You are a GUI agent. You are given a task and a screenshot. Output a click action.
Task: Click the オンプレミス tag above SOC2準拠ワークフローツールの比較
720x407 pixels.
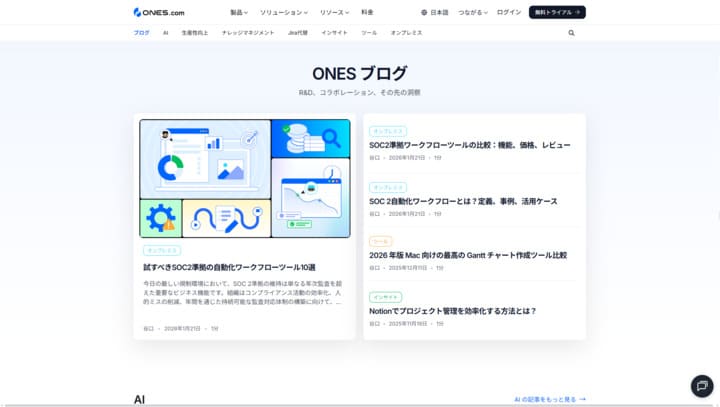388,131
